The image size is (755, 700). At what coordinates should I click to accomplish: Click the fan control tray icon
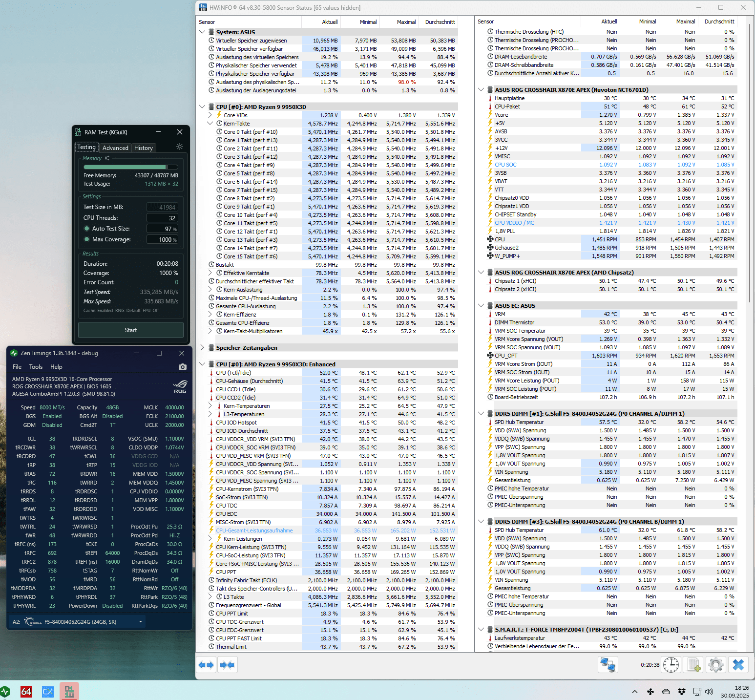click(x=650, y=692)
